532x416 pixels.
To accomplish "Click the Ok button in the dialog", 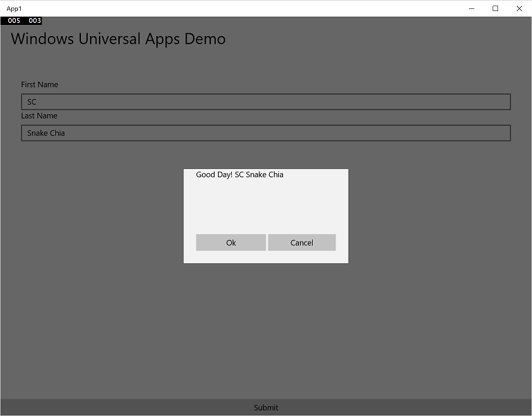I will (x=230, y=242).
